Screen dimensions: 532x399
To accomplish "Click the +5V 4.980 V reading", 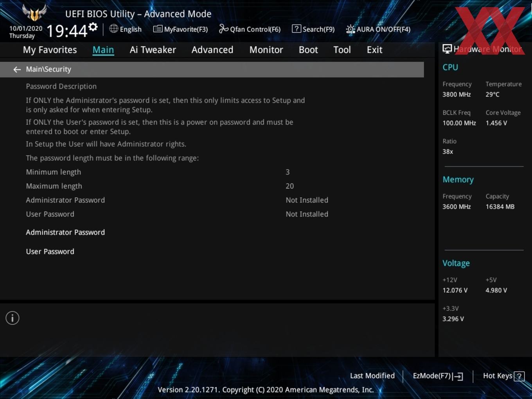I will point(496,291).
